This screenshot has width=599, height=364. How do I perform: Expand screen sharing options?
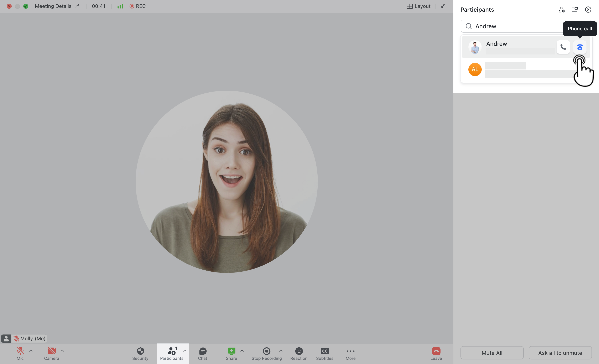[242, 350]
